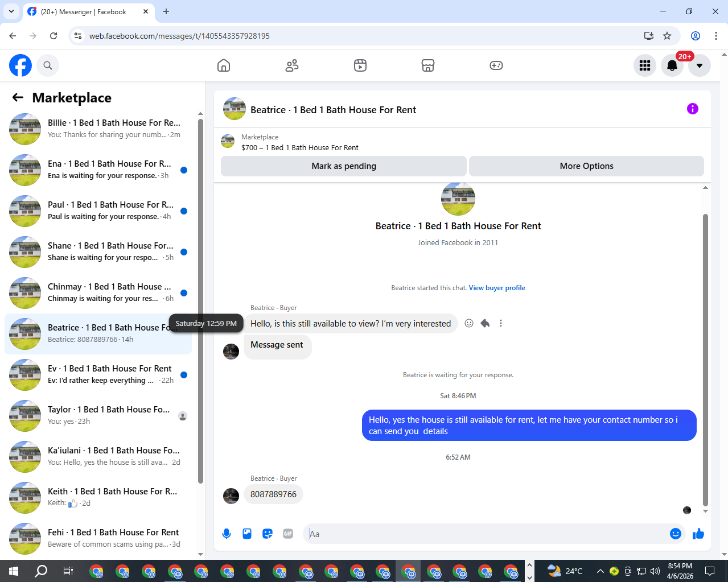Choose a sticker icon
728x582 pixels.
pyautogui.click(x=268, y=534)
